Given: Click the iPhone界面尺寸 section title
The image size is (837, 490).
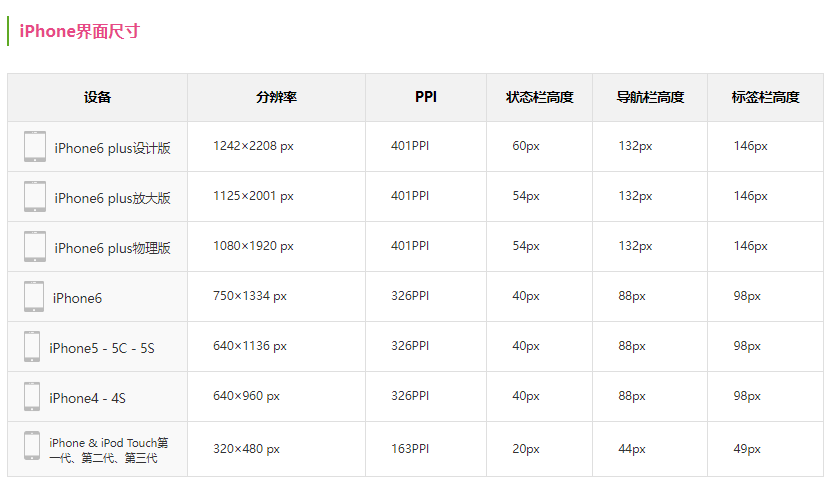Looking at the screenshot, I should [x=80, y=31].
